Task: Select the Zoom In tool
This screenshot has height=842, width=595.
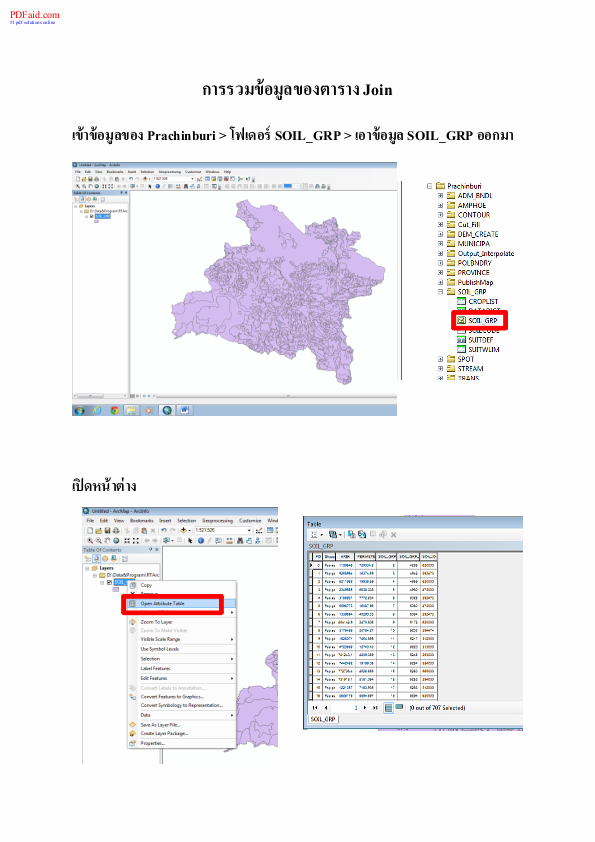Action: (90, 541)
